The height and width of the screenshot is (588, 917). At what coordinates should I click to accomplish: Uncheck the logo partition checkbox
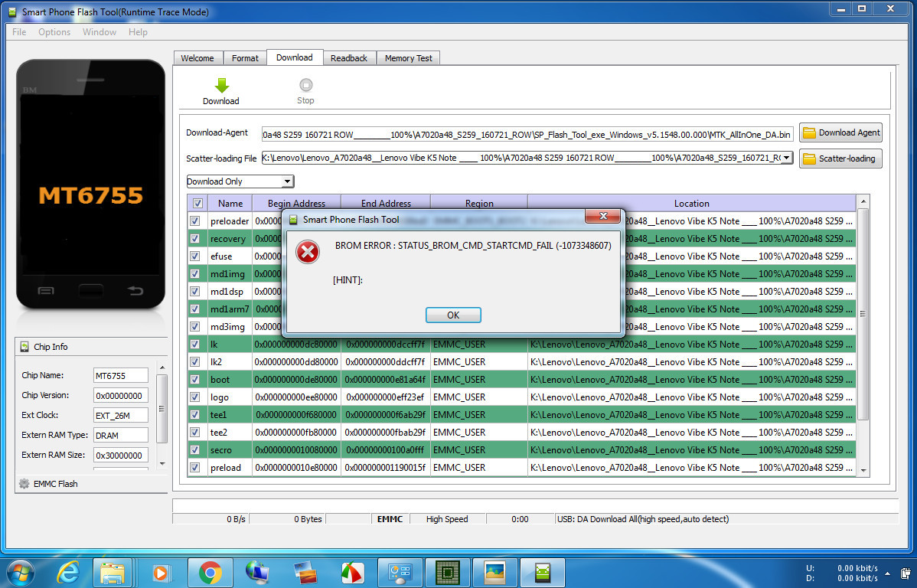194,397
